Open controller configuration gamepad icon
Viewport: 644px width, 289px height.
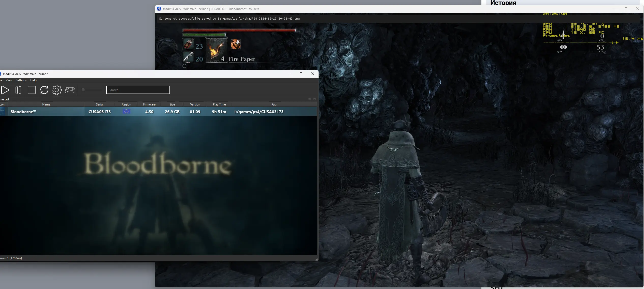[70, 90]
